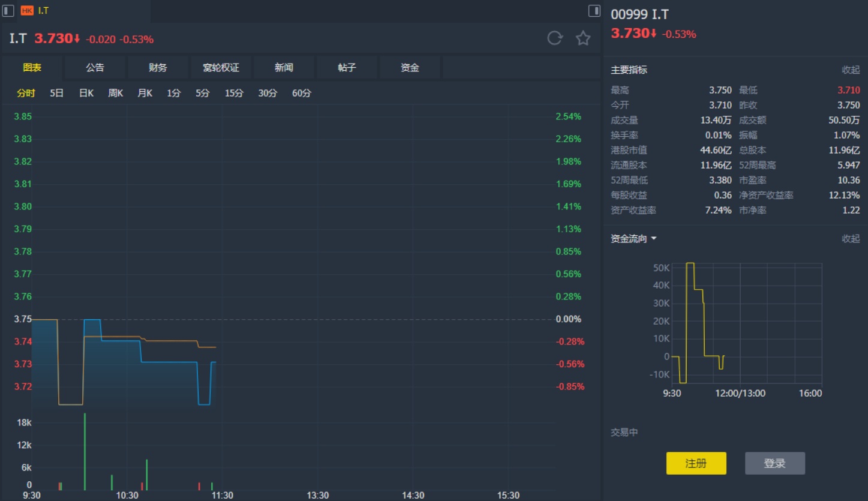Click the refresh icon beside the quote
868x501 pixels.
[x=555, y=38]
